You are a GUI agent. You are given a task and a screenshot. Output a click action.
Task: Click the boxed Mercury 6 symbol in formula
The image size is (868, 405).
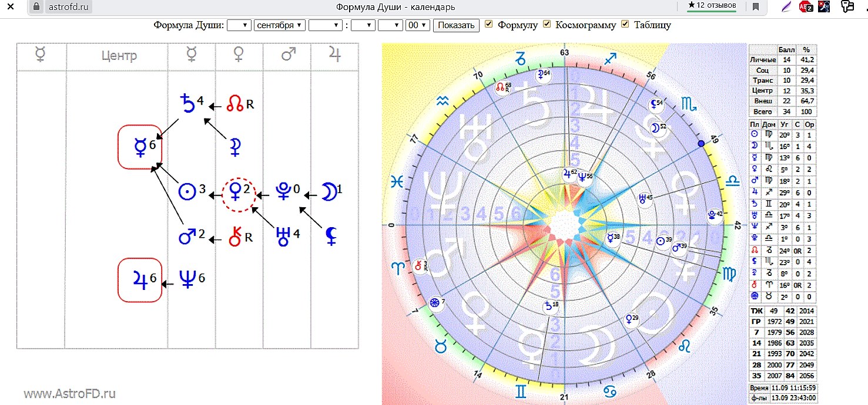coord(140,147)
